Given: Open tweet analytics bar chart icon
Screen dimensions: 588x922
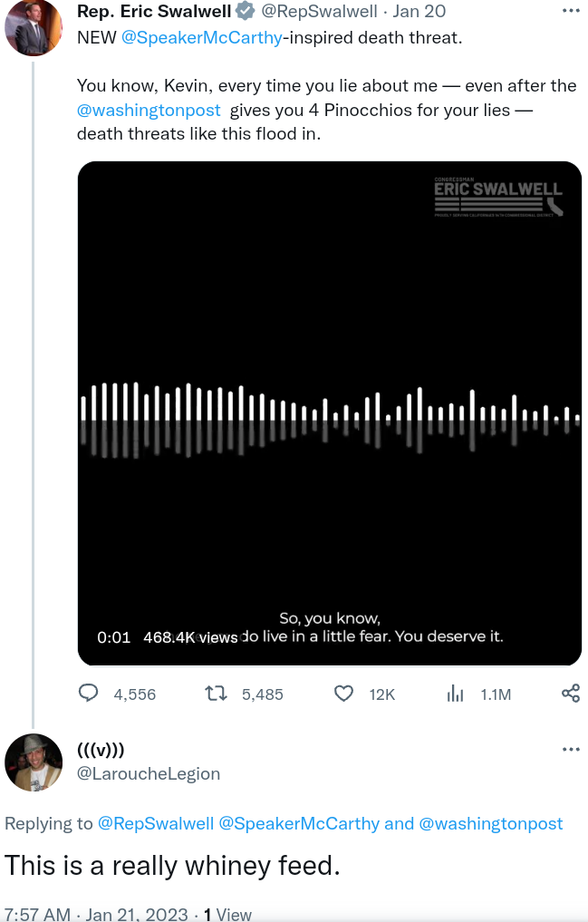Looking at the screenshot, I should (455, 694).
